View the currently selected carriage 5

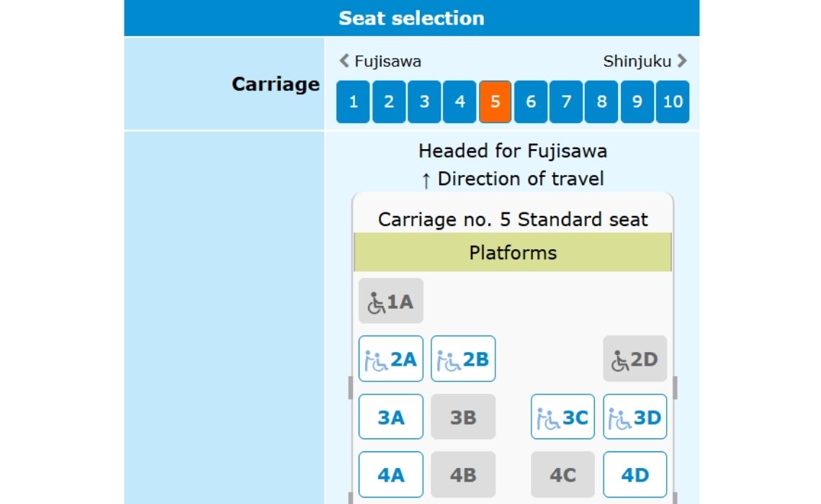[x=495, y=102]
